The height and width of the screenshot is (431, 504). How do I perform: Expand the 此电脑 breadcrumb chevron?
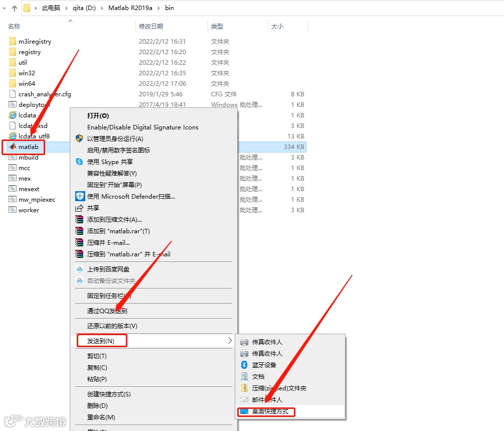pos(66,8)
